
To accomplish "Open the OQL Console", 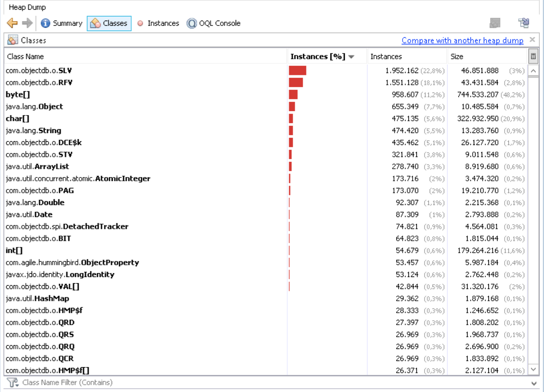I will click(x=214, y=23).
